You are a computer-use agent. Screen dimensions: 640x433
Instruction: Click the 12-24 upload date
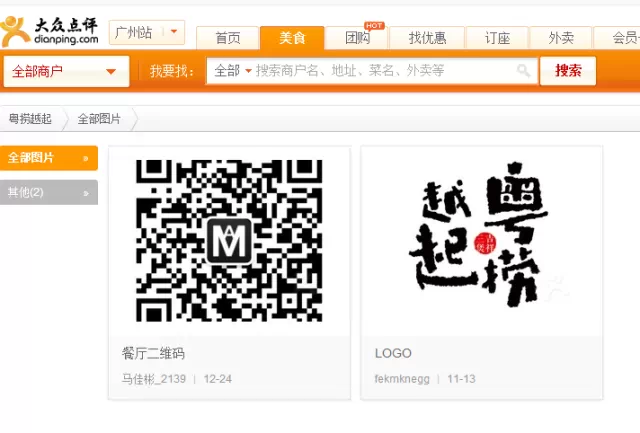(218, 379)
